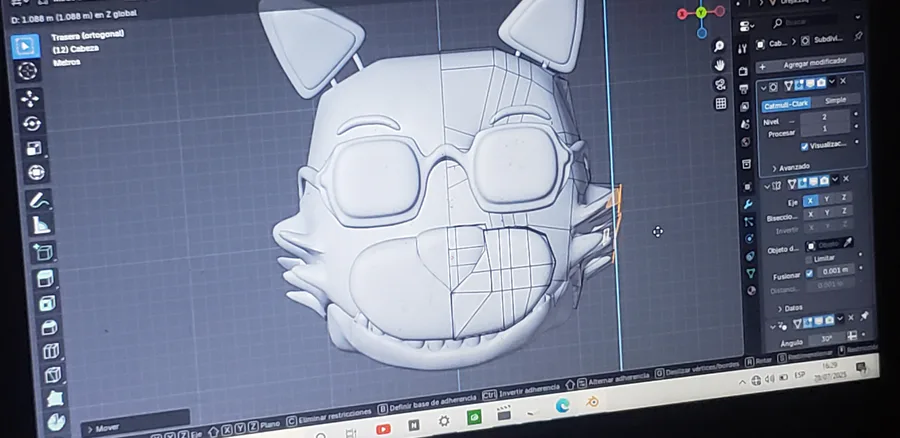Open the World properties tab
This screenshot has width=900, height=438.
(x=746, y=141)
